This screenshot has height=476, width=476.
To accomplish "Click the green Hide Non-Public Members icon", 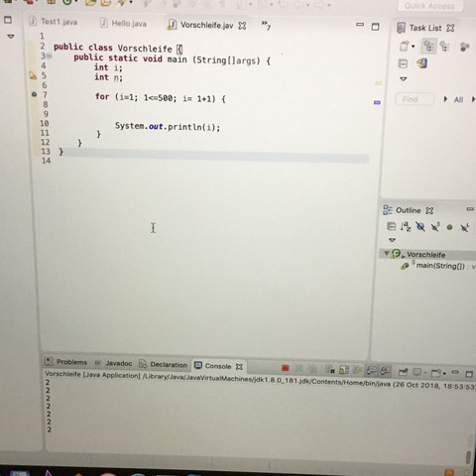I will [449, 227].
